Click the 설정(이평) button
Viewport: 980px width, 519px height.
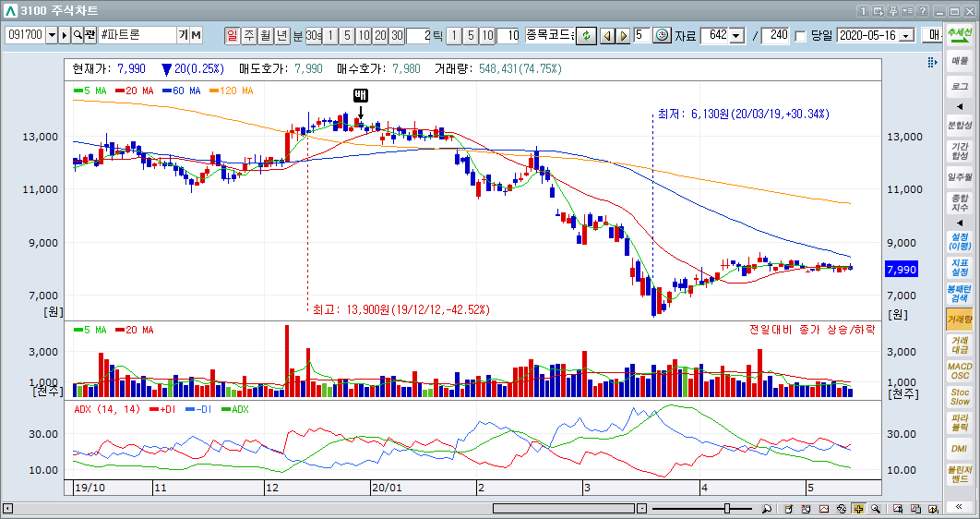point(960,241)
